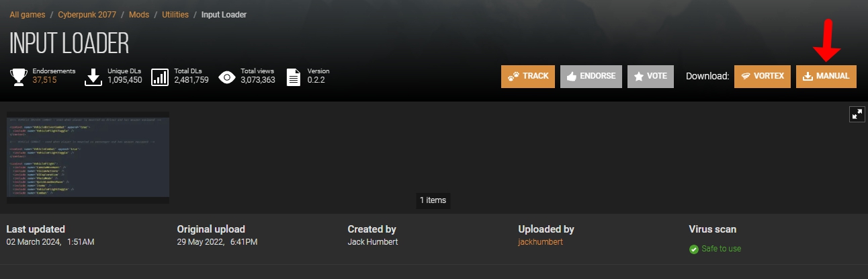The image size is (868, 279).
Task: Open the code screenshot thumbnail
Action: [x=88, y=157]
